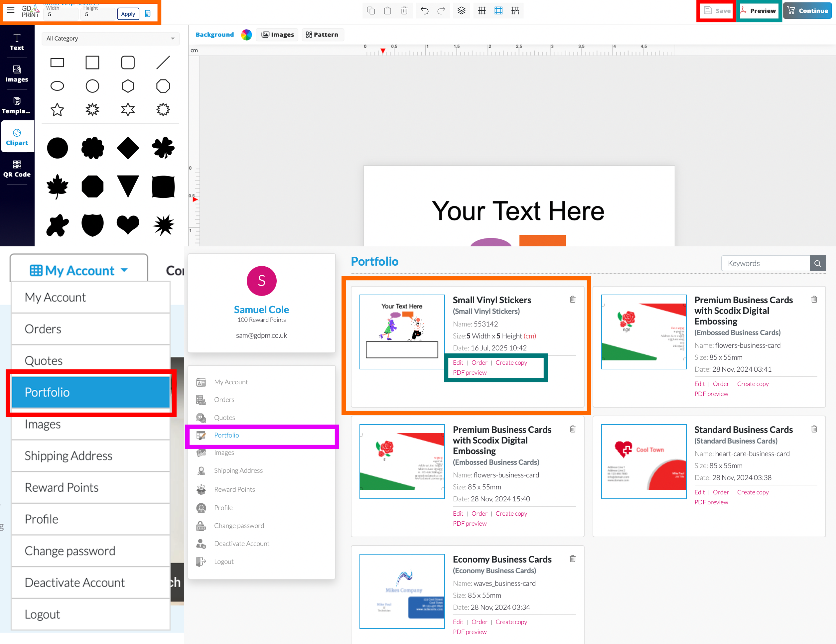This screenshot has height=644, width=836.
Task: Insert the black heart clipart shape
Action: [x=128, y=225]
